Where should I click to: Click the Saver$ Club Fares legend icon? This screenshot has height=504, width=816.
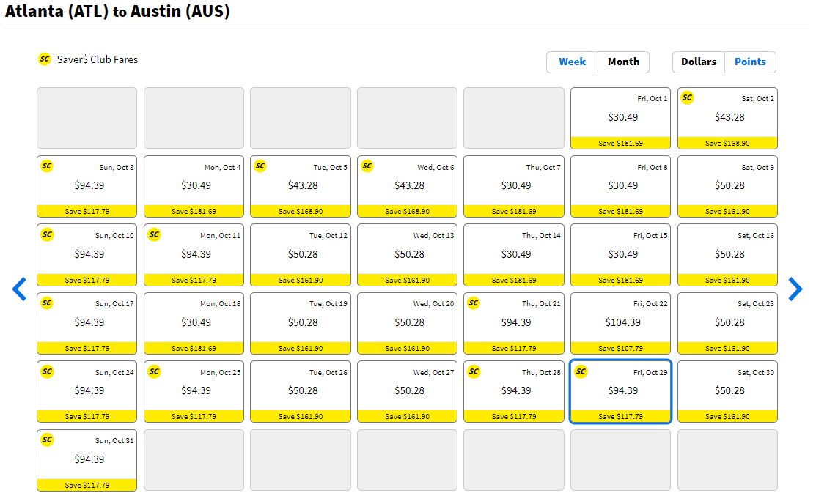tap(44, 60)
